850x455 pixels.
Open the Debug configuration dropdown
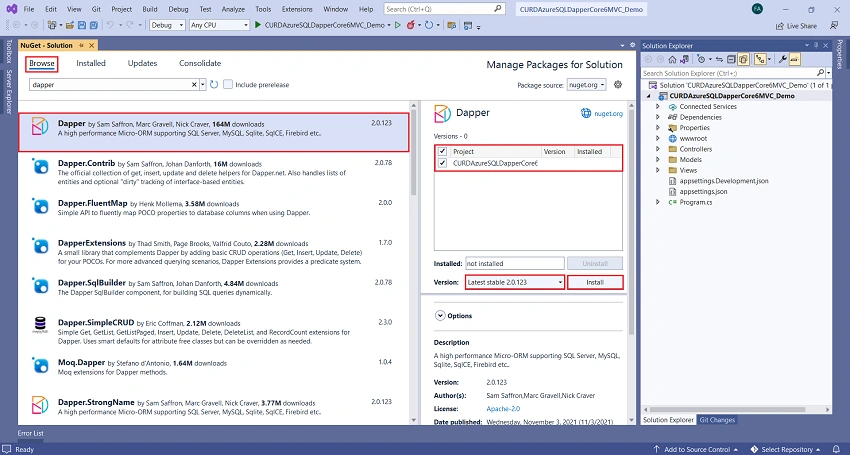[167, 25]
